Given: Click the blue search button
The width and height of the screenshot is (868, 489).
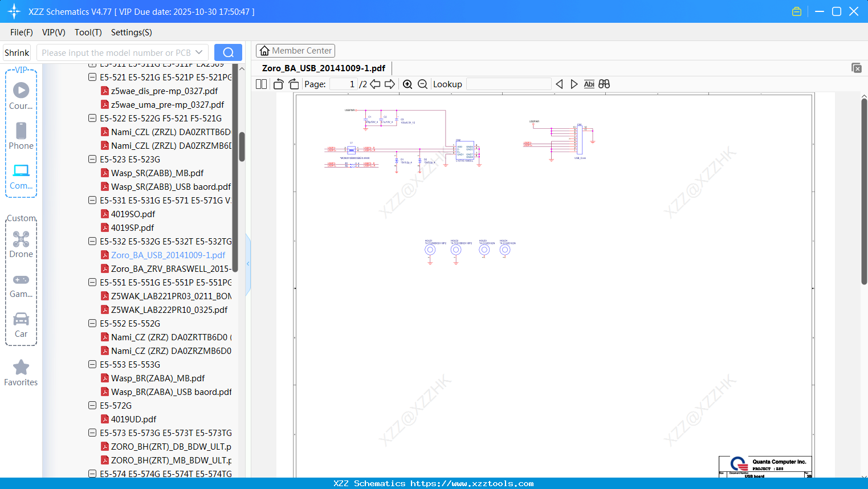Looking at the screenshot, I should coord(228,52).
